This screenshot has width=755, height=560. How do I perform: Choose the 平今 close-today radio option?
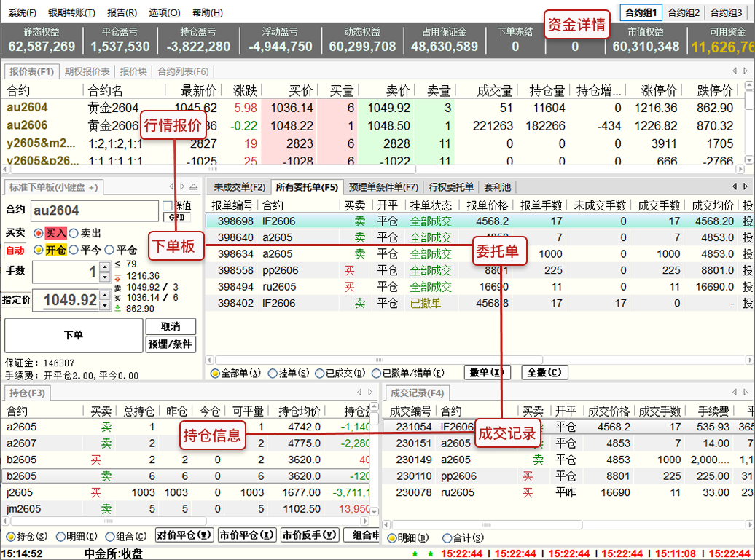click(74, 250)
